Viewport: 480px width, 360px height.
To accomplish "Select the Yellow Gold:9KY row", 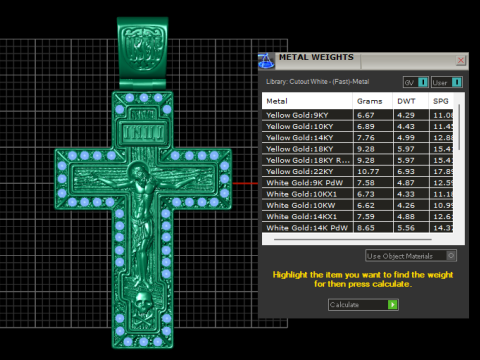I will [357, 115].
